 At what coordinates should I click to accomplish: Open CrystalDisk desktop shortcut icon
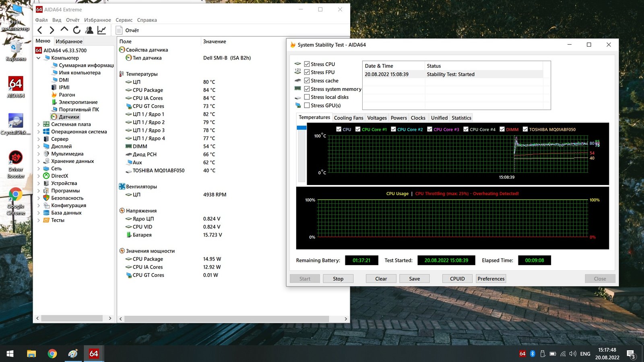click(x=16, y=124)
